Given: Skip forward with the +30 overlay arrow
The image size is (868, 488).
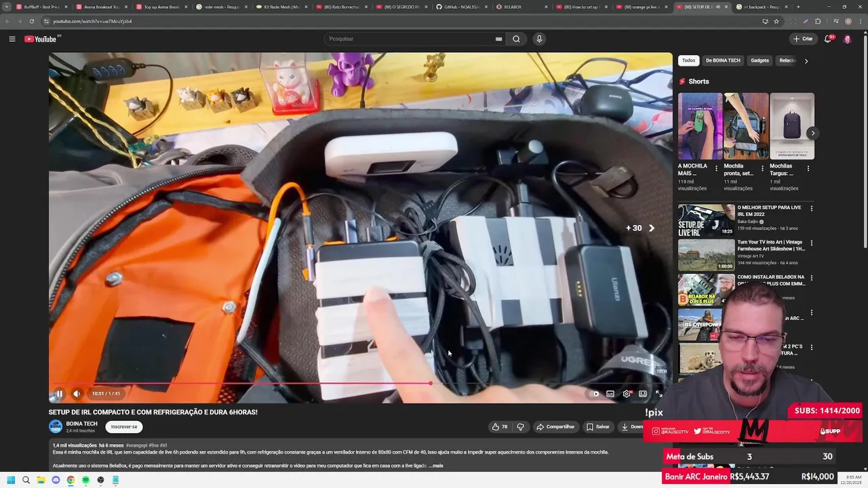Looking at the screenshot, I should click(652, 228).
